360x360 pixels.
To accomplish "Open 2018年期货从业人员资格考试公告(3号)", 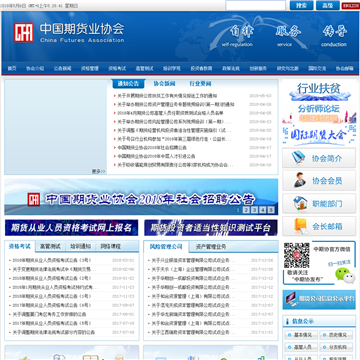I will 52,260.
